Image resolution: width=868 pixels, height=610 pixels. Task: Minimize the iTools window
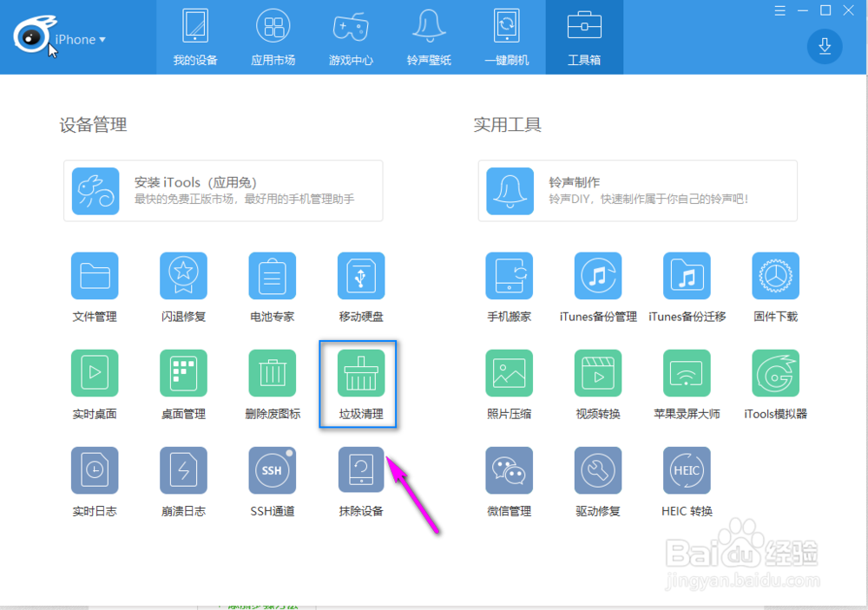tap(803, 10)
